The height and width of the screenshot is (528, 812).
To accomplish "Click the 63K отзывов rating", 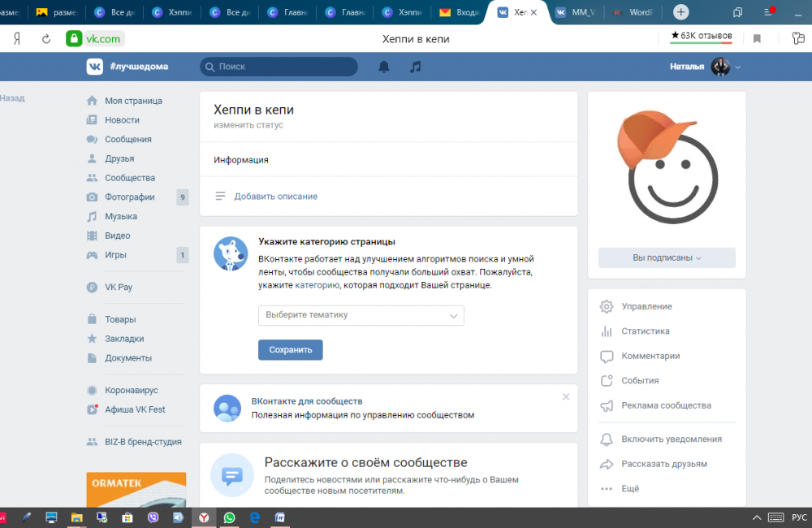I will pyautogui.click(x=702, y=36).
